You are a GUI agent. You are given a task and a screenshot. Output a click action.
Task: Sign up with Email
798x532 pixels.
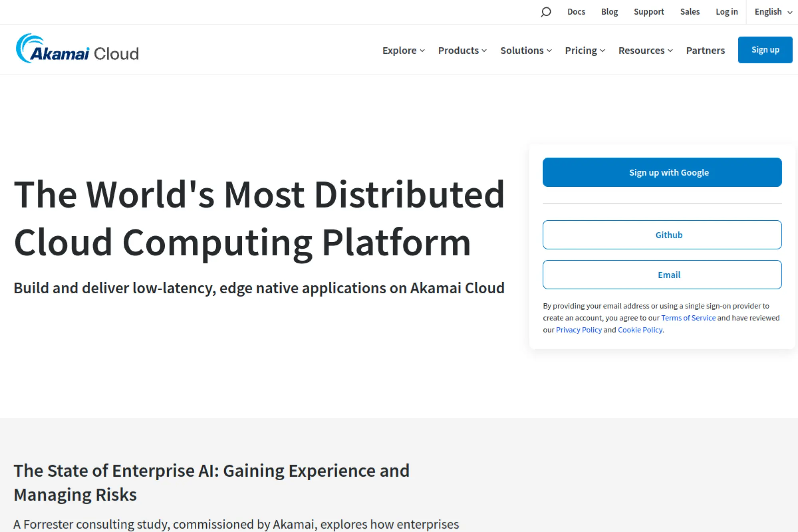point(662,275)
